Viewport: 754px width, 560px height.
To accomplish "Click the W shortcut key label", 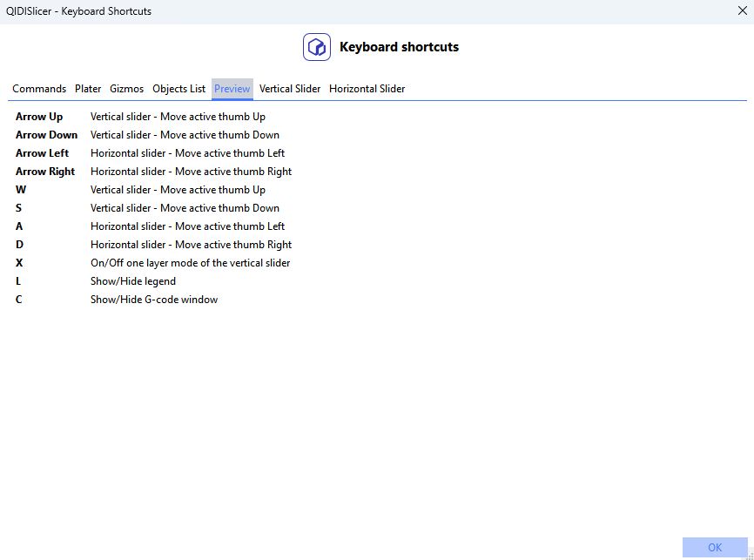I will tap(20, 190).
